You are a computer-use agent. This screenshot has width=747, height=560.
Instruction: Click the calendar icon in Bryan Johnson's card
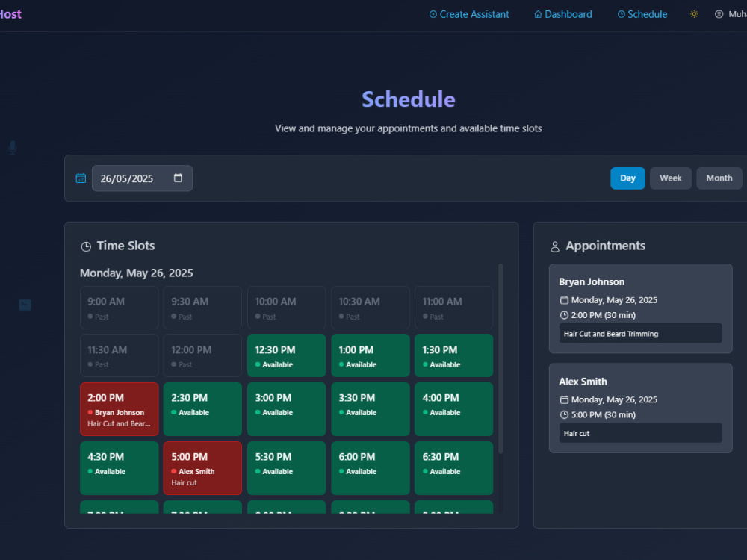[564, 300]
